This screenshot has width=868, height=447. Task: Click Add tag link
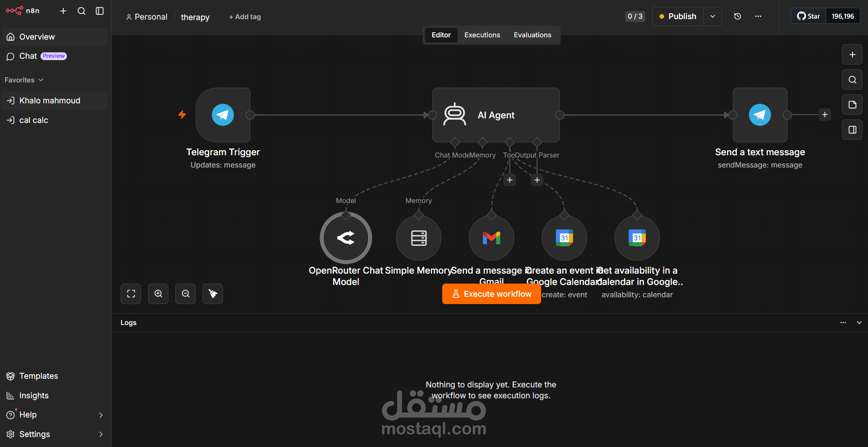[245, 17]
